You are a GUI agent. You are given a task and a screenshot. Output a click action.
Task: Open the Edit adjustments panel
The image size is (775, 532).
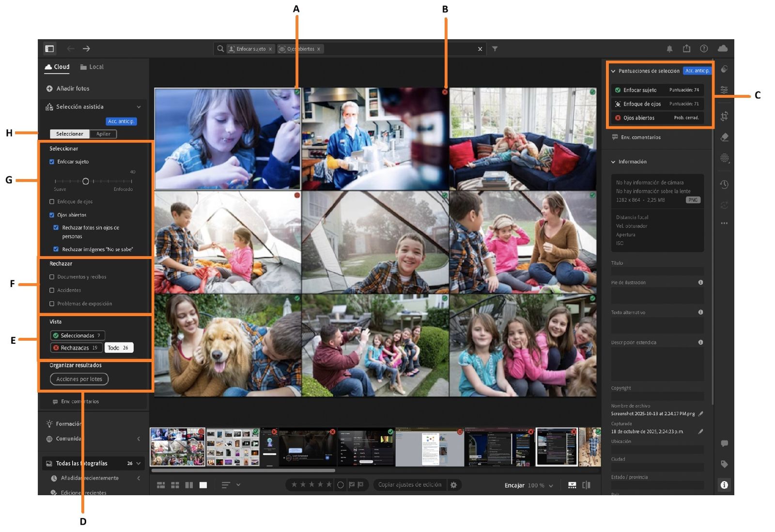pyautogui.click(x=725, y=89)
